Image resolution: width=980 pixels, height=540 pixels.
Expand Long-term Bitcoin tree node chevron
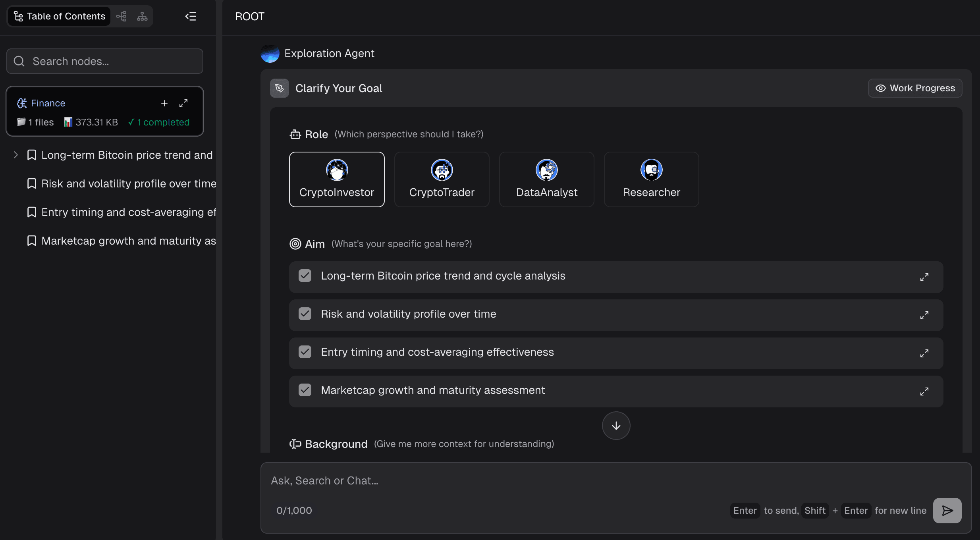click(16, 155)
